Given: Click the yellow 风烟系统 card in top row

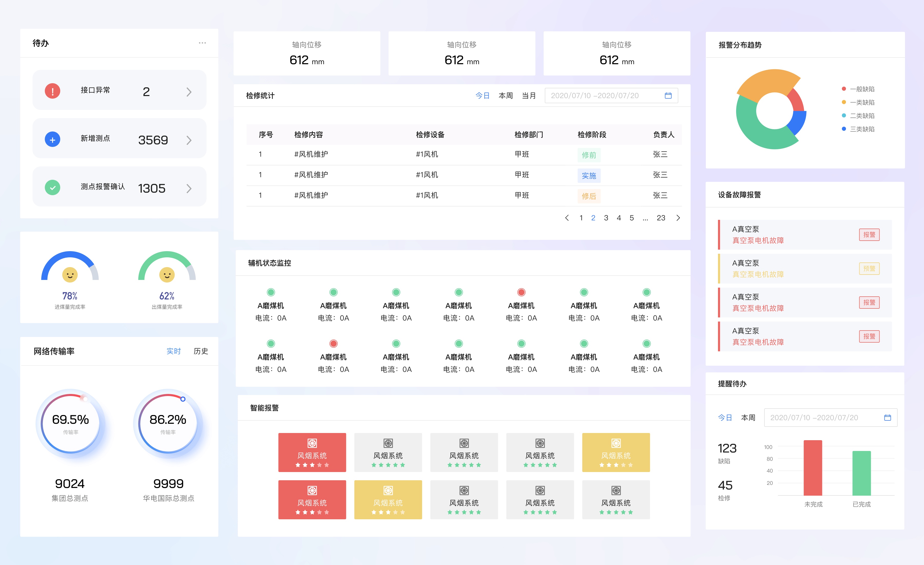Looking at the screenshot, I should click(615, 452).
